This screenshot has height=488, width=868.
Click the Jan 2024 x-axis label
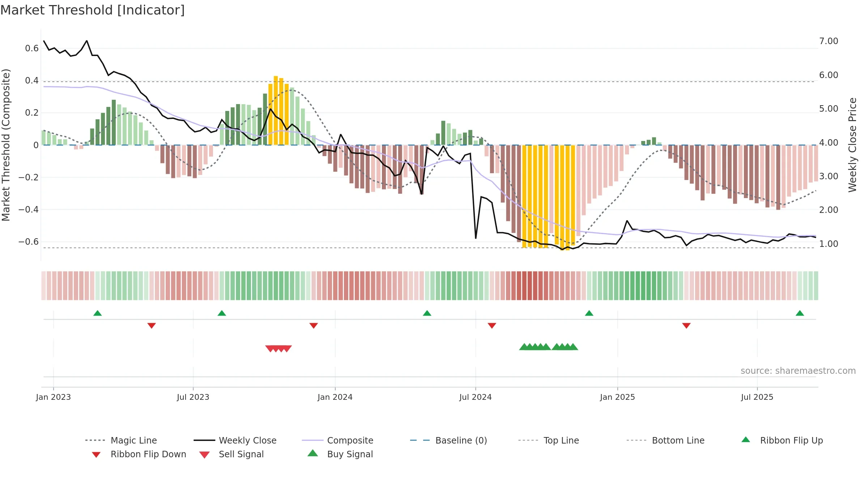[x=335, y=397]
